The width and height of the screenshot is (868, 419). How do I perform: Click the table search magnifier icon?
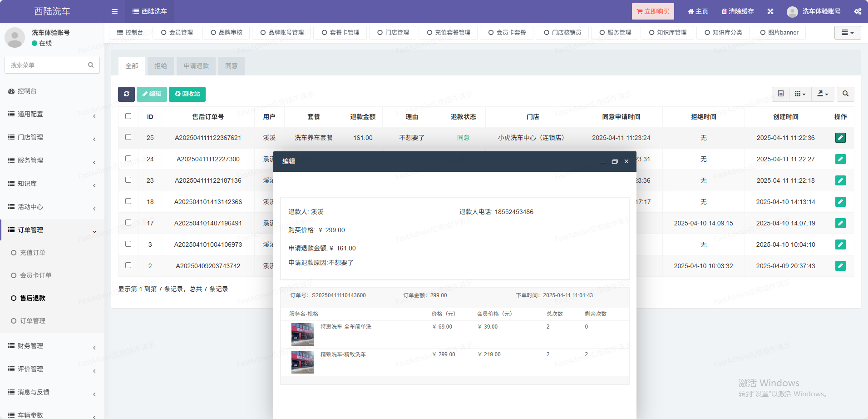(845, 94)
